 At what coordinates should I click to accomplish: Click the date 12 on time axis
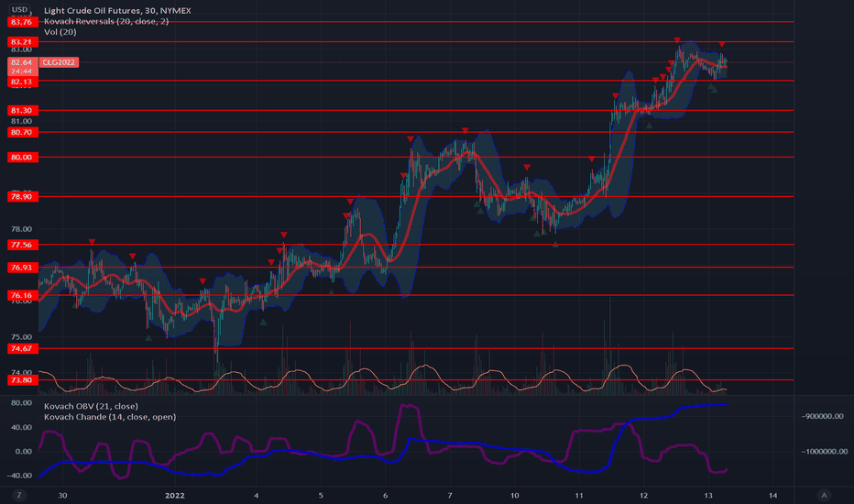[x=644, y=495]
